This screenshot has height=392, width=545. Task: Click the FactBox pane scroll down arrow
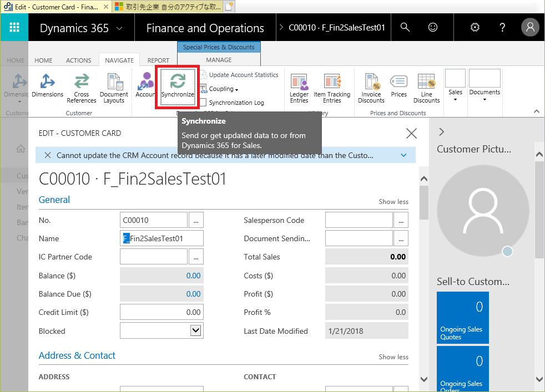click(x=539, y=379)
